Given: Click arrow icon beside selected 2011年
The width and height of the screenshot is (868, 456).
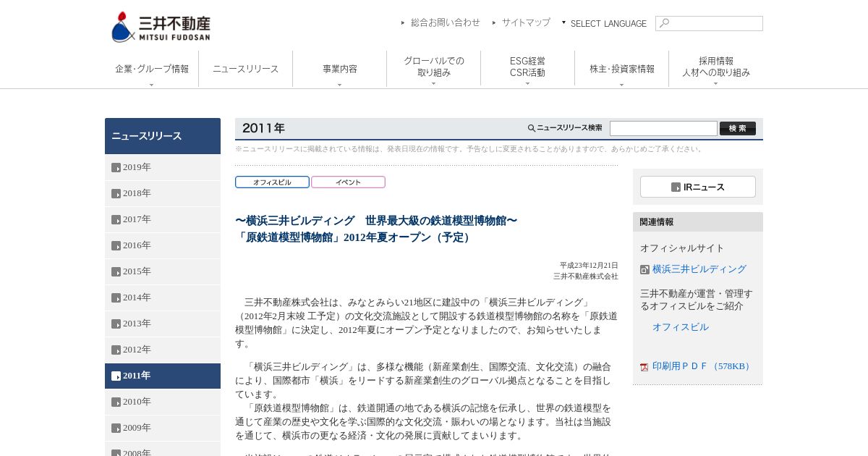Looking at the screenshot, I should pos(116,376).
